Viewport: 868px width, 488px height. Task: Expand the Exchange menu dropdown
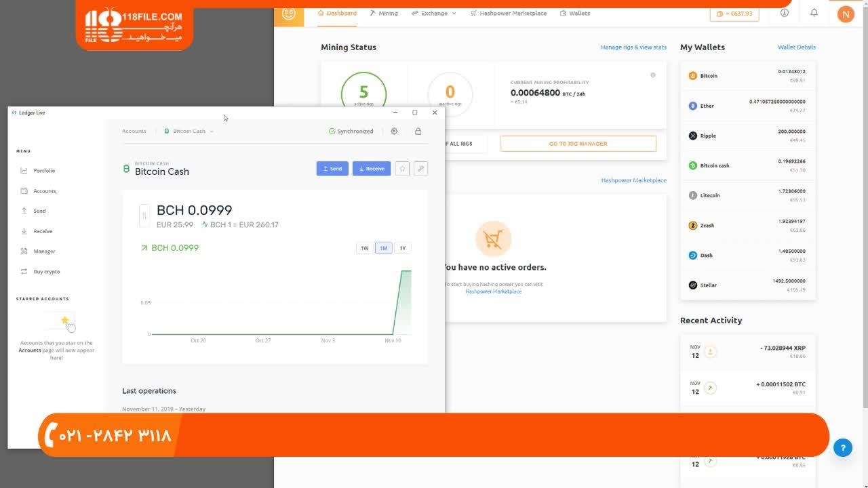point(434,13)
